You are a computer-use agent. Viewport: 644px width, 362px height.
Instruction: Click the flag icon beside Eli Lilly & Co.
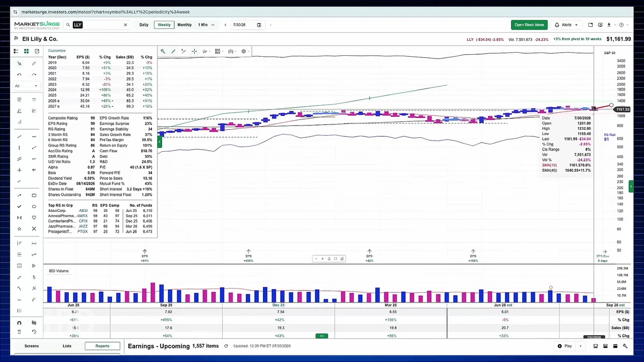pos(17,39)
